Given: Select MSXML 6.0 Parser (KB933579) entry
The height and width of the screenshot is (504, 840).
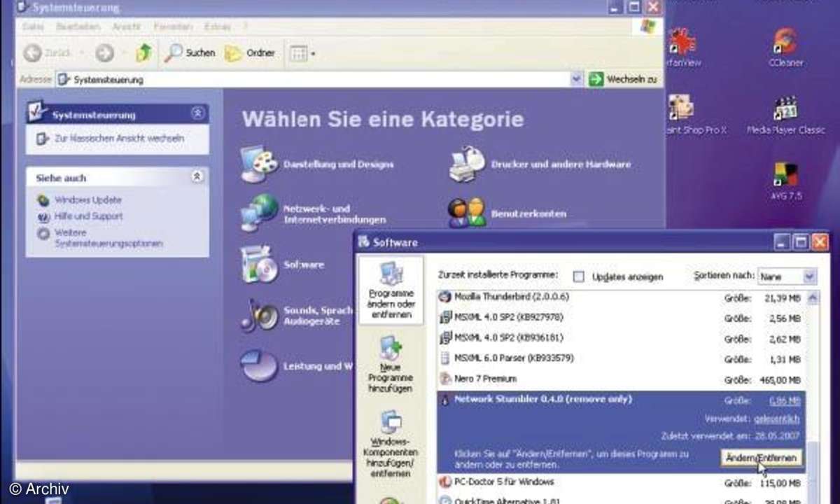Looking at the screenshot, I should [x=621, y=358].
